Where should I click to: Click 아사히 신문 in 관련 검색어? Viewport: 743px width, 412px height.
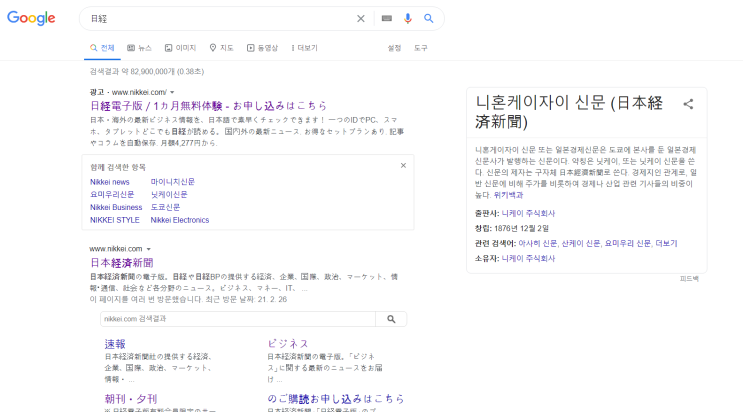pos(537,243)
